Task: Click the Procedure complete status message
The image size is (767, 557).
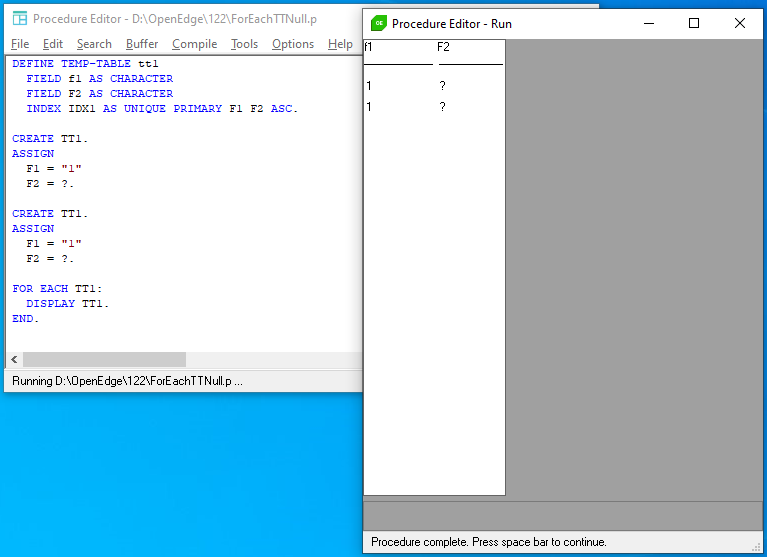Action: pyautogui.click(x=489, y=542)
